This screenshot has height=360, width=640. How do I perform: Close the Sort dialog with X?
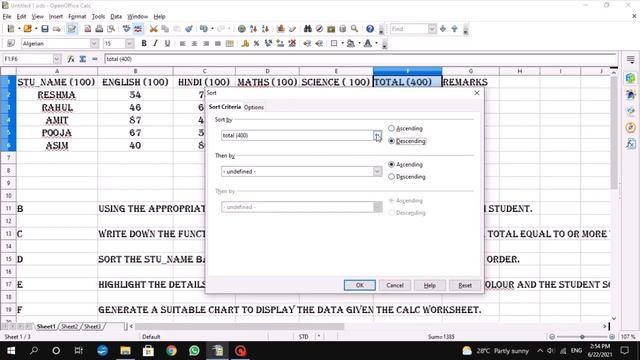pyautogui.click(x=477, y=93)
